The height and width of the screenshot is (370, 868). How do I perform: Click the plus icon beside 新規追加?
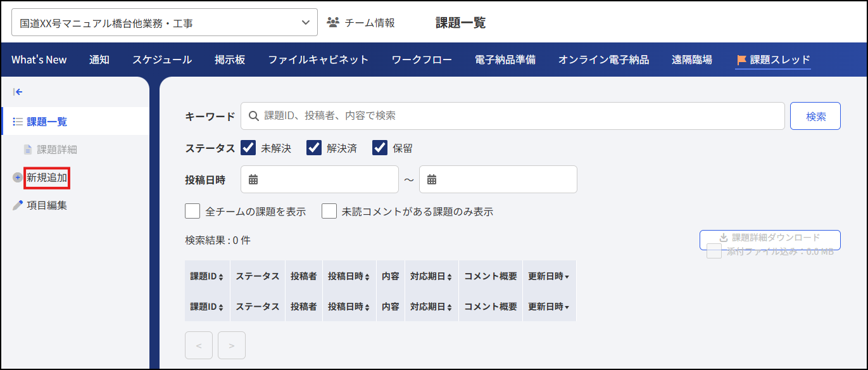[x=18, y=177]
